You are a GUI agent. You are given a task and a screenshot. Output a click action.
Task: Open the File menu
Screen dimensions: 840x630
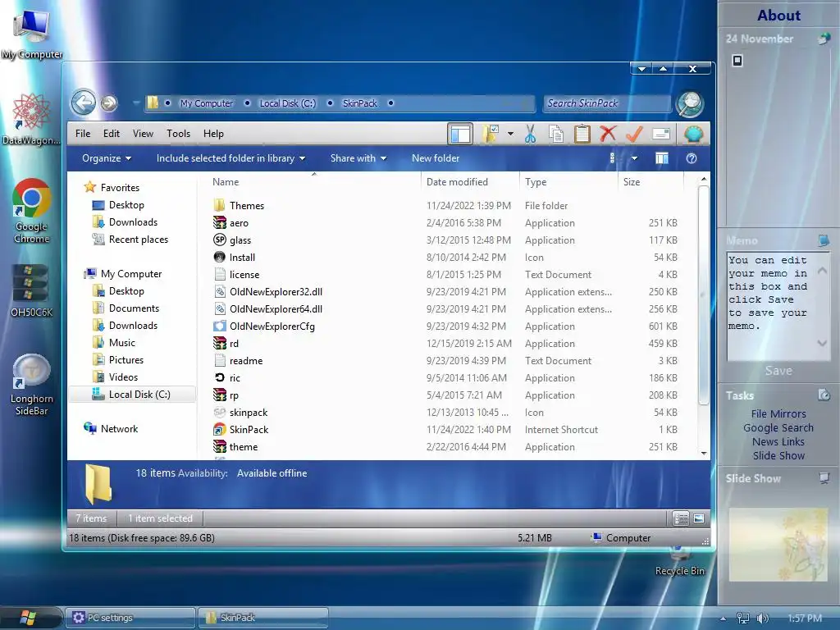tap(83, 134)
